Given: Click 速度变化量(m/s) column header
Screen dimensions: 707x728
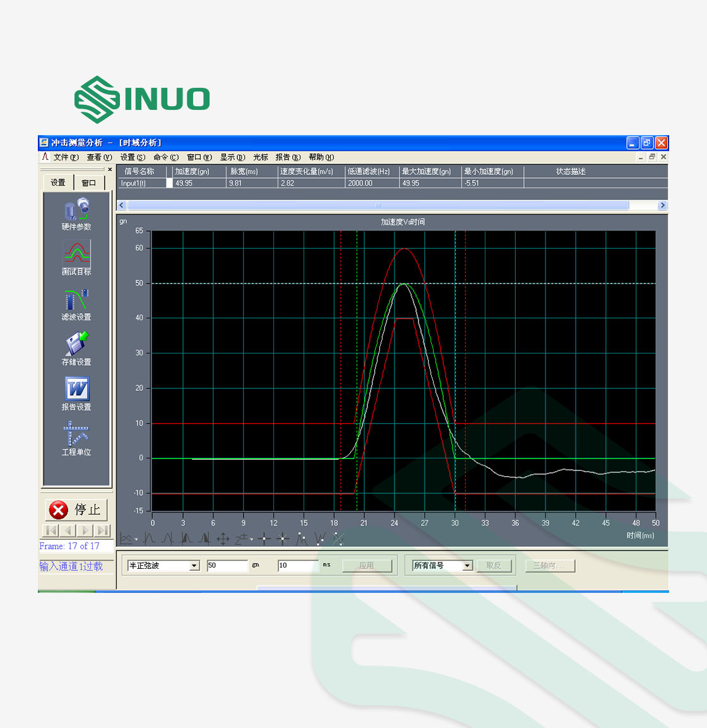Looking at the screenshot, I should [x=311, y=172].
